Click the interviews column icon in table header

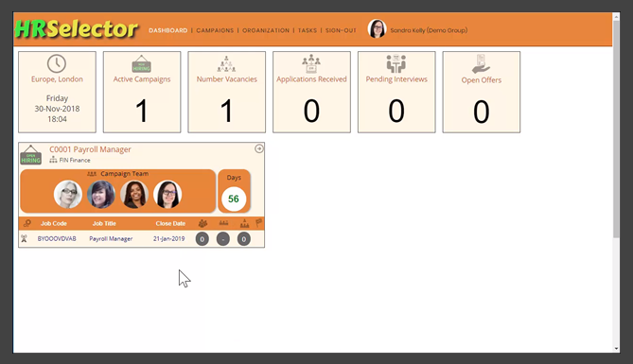[223, 223]
